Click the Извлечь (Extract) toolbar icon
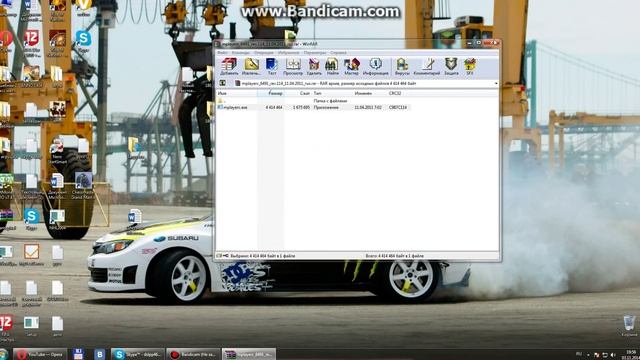The image size is (640, 360). pos(251,66)
